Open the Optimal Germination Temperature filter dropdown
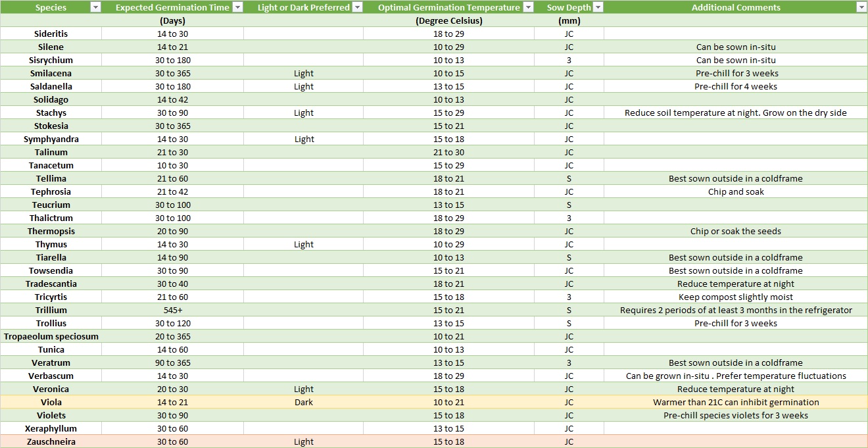The image size is (868, 448). [527, 7]
